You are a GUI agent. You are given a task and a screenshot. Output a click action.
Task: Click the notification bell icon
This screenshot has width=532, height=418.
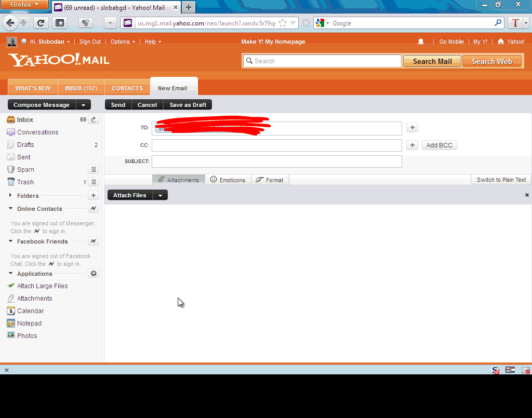click(x=421, y=42)
